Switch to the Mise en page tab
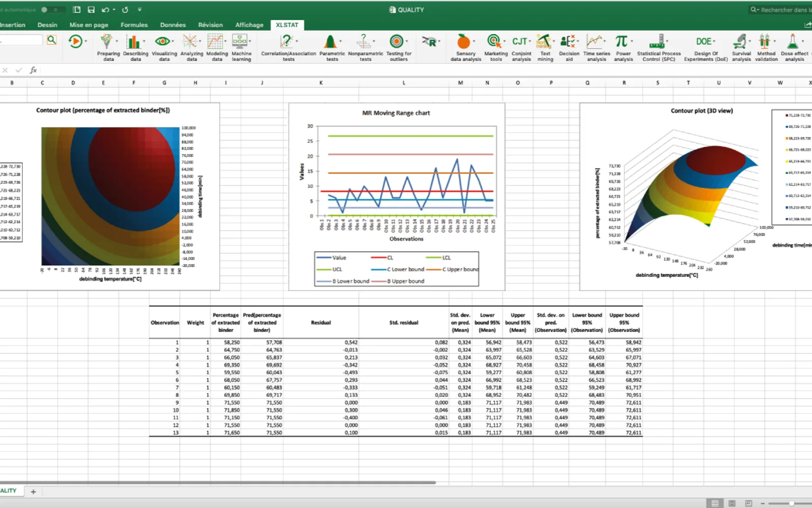This screenshot has height=508, width=812. 89,25
